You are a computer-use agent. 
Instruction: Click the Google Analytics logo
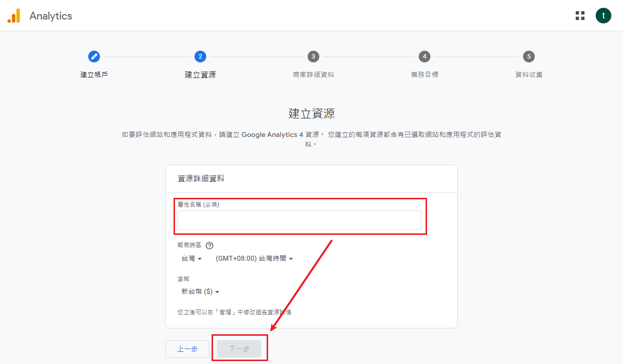coord(15,15)
